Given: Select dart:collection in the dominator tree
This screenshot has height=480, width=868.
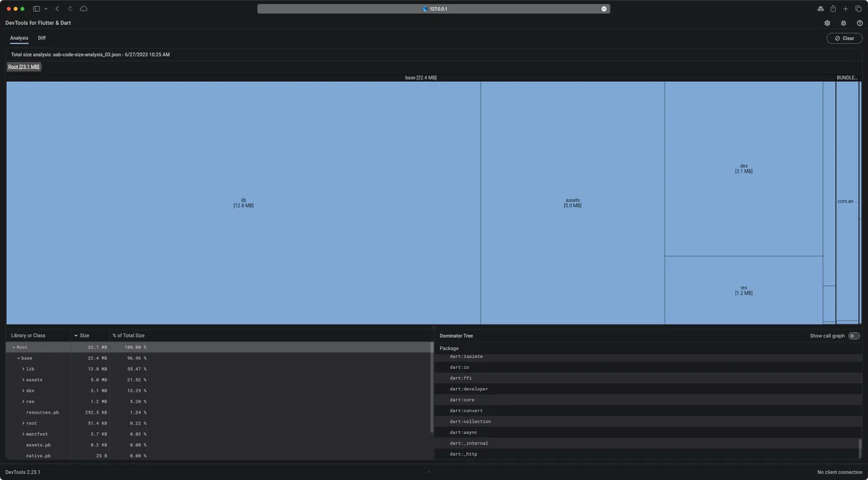Looking at the screenshot, I should pyautogui.click(x=648, y=422).
